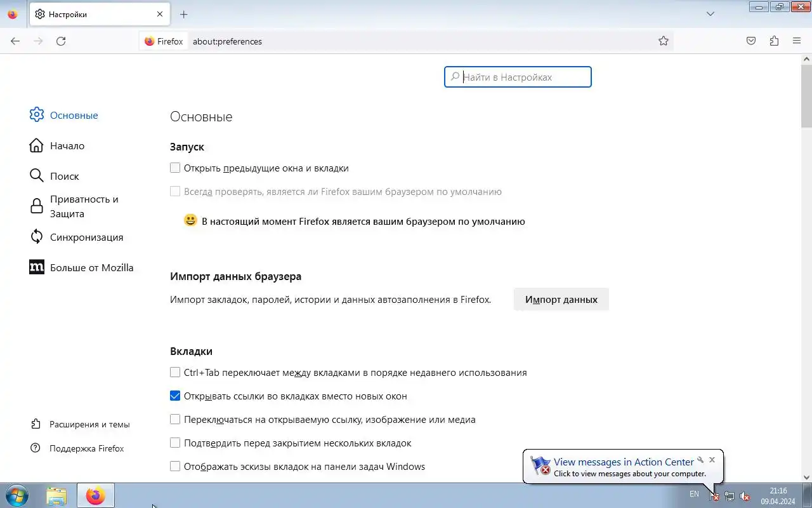This screenshot has height=508, width=812.
Task: Open a new tab with the plus button
Action: pyautogui.click(x=184, y=14)
